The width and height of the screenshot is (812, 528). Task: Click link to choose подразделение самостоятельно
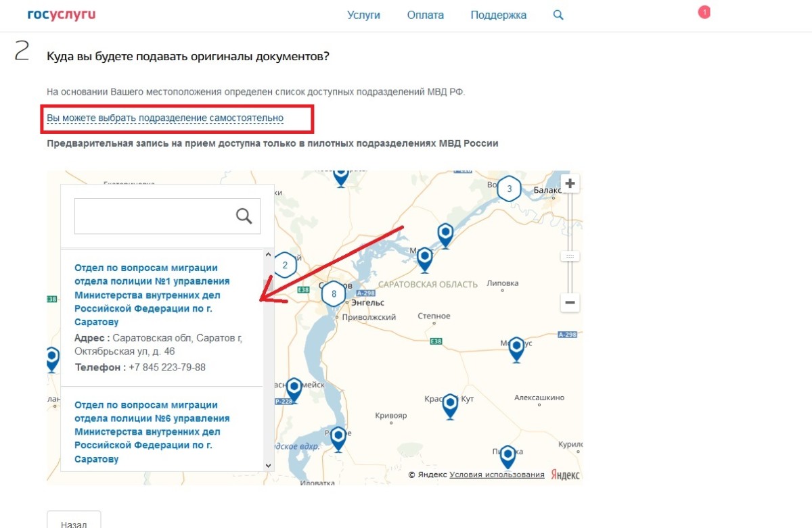(x=165, y=118)
